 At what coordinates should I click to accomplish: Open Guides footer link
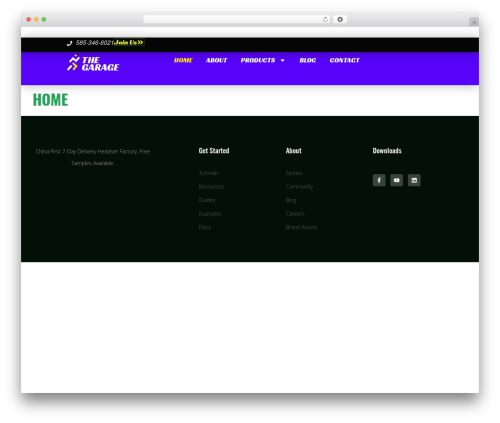(207, 200)
